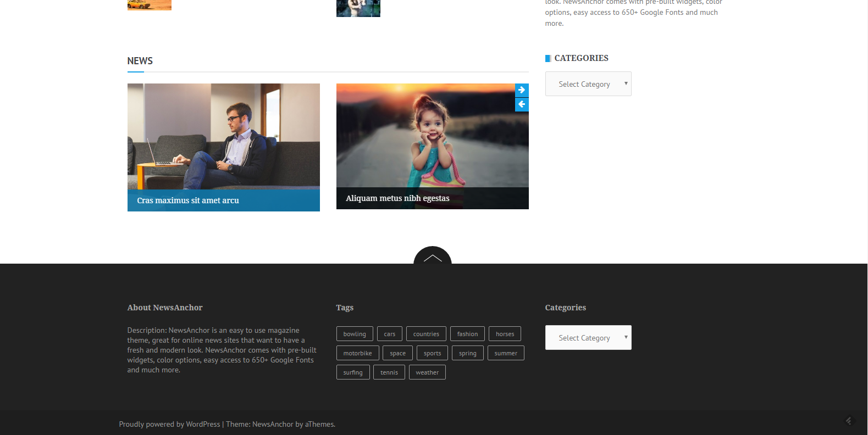868x435 pixels.
Task: Select the cars tag
Action: click(389, 334)
